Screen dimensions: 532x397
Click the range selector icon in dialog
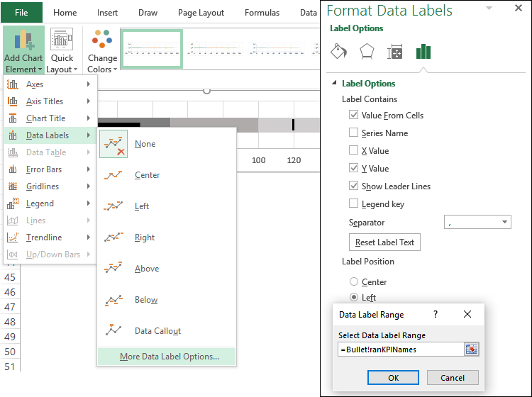click(x=471, y=350)
